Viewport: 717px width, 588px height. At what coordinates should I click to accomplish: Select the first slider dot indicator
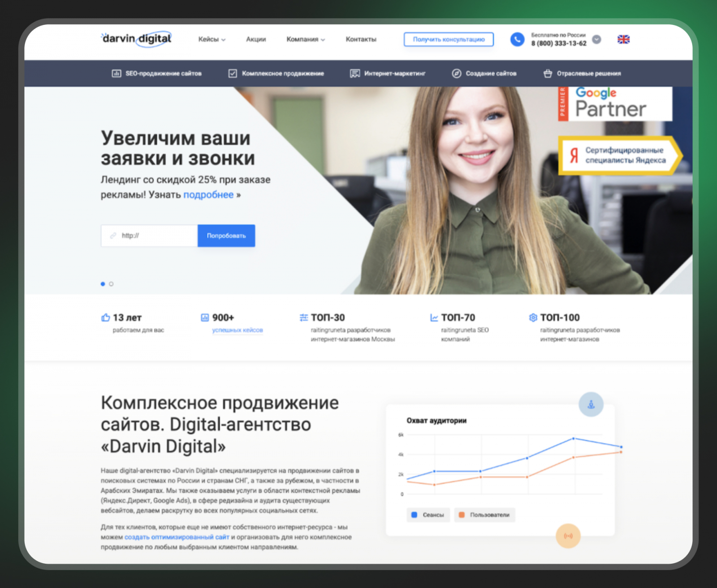(103, 284)
